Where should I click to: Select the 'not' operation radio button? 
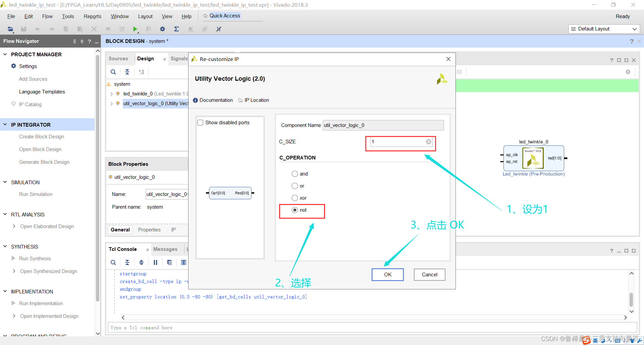click(295, 210)
